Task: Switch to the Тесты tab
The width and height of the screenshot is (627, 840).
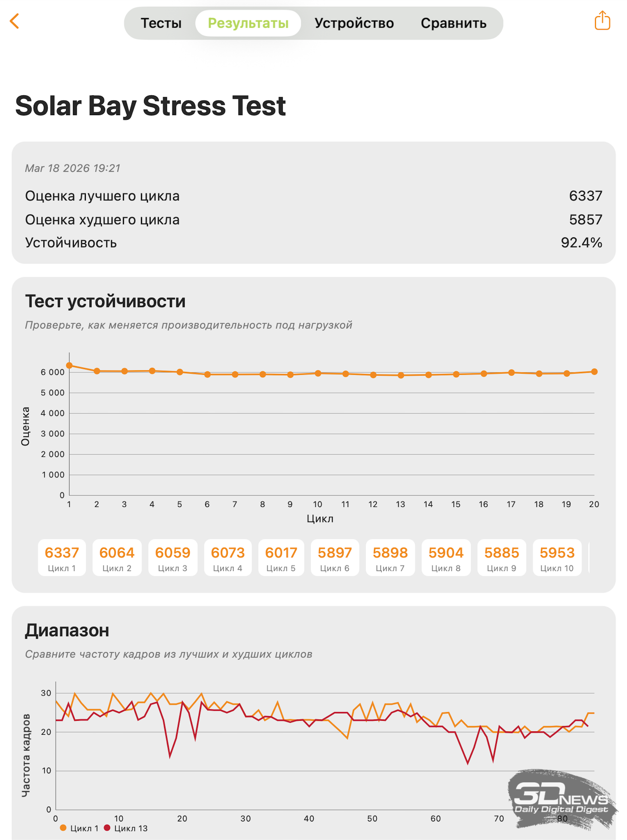Action: coord(161,23)
